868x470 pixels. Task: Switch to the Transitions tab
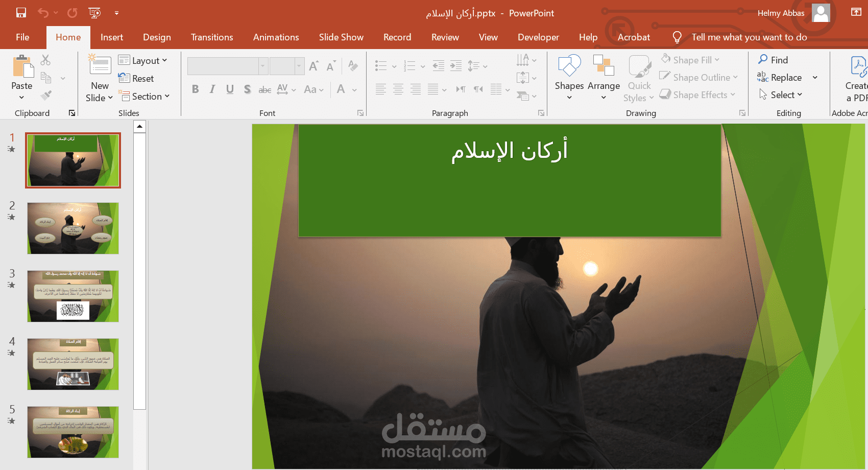pyautogui.click(x=212, y=37)
